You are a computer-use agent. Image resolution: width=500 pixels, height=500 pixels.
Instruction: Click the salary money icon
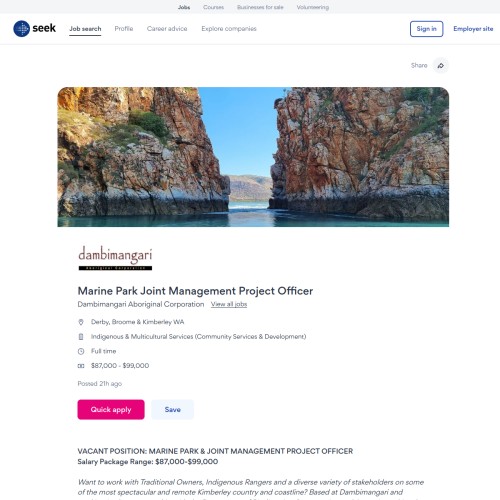81,366
